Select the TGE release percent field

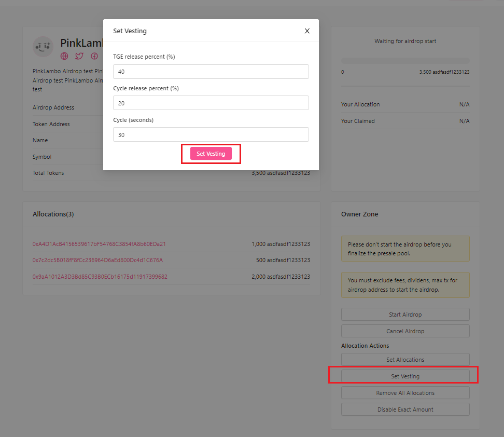(211, 71)
